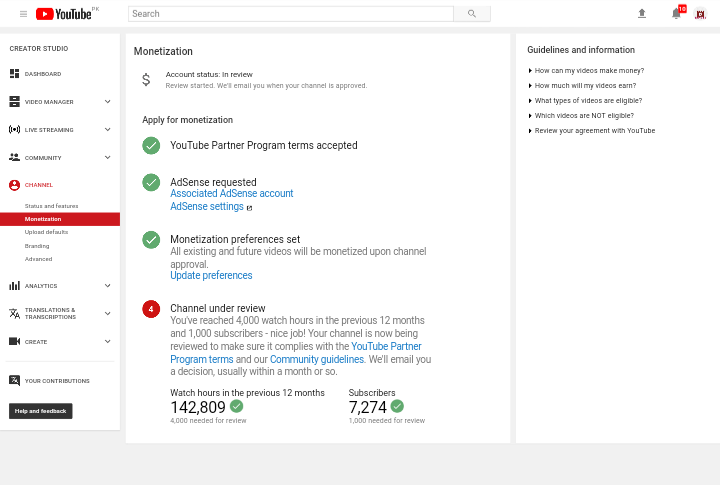Click the red step 4 badge

pos(151,309)
